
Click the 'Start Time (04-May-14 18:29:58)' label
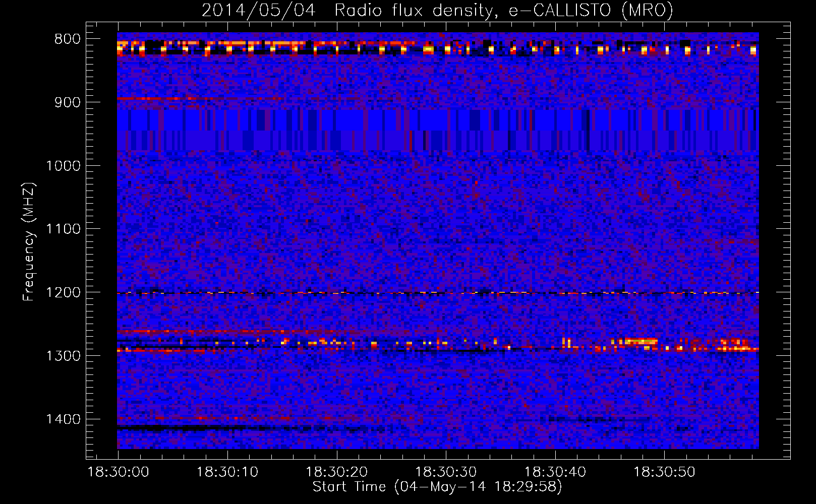point(437,487)
